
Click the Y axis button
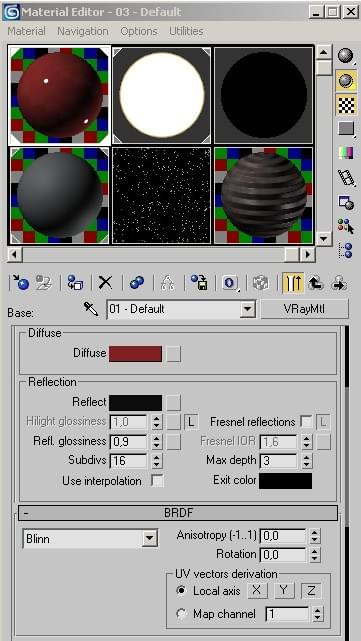(x=284, y=590)
